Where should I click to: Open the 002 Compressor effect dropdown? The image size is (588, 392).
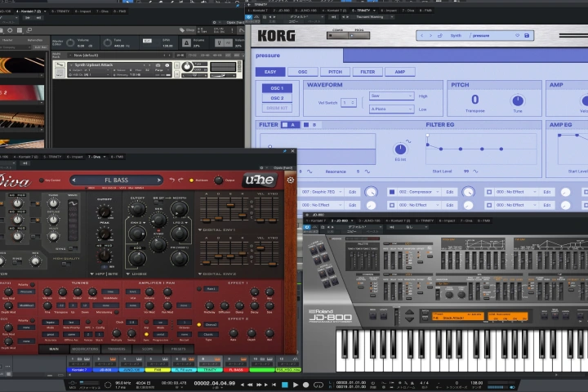(x=419, y=192)
